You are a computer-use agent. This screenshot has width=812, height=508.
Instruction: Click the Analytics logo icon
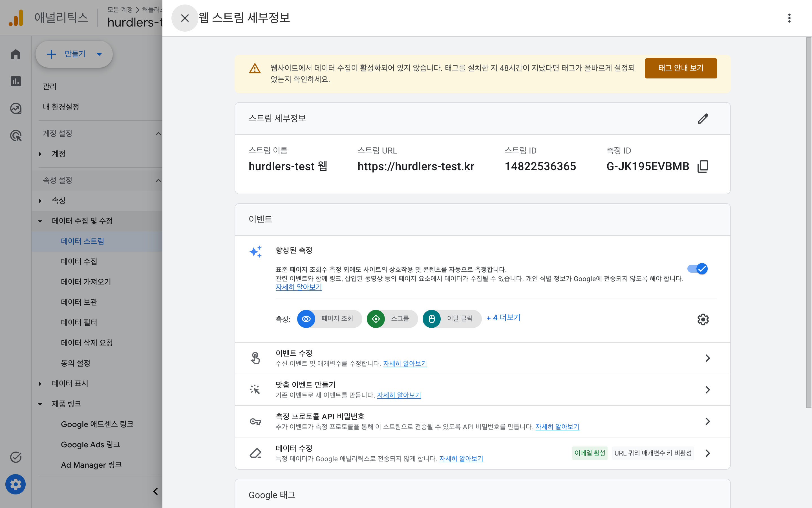[x=16, y=18]
